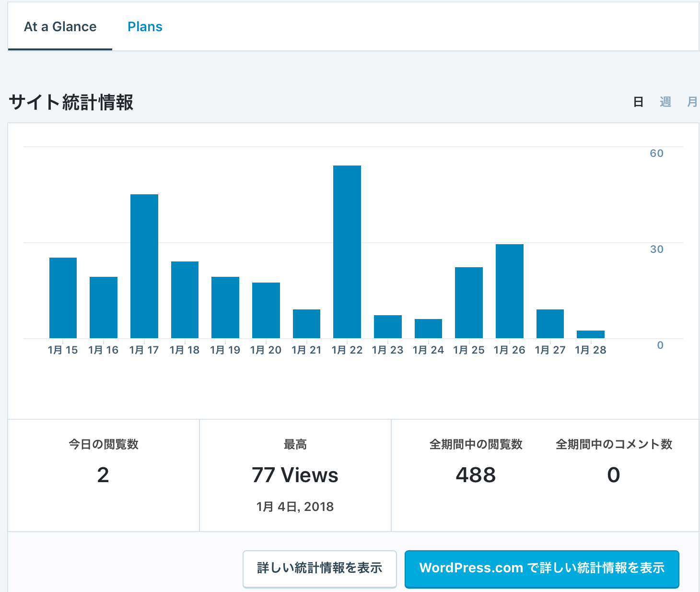700x592 pixels.
Task: Click the bar for 1月 19
Action: 225,308
